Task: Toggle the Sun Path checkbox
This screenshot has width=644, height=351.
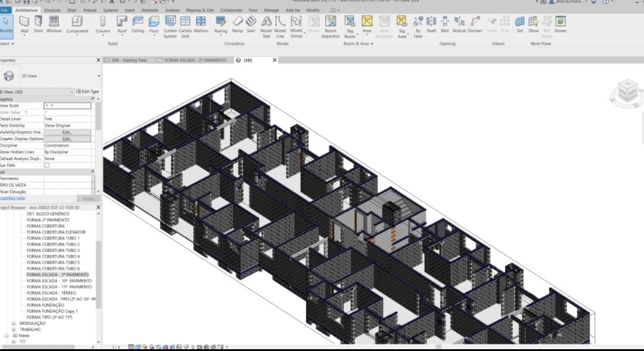Action: [47, 165]
